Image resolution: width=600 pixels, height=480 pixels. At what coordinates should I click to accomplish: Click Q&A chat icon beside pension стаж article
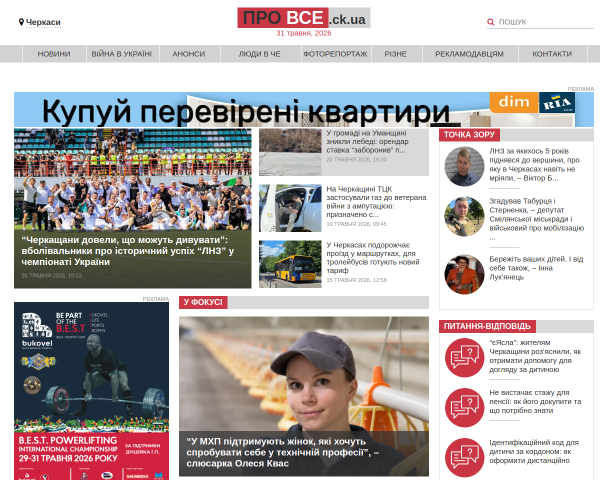click(x=465, y=408)
